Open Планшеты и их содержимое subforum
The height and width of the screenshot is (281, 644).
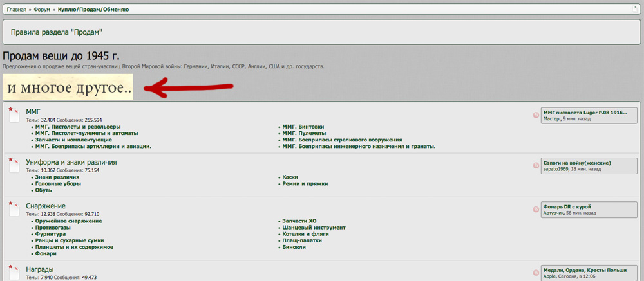pos(74,248)
